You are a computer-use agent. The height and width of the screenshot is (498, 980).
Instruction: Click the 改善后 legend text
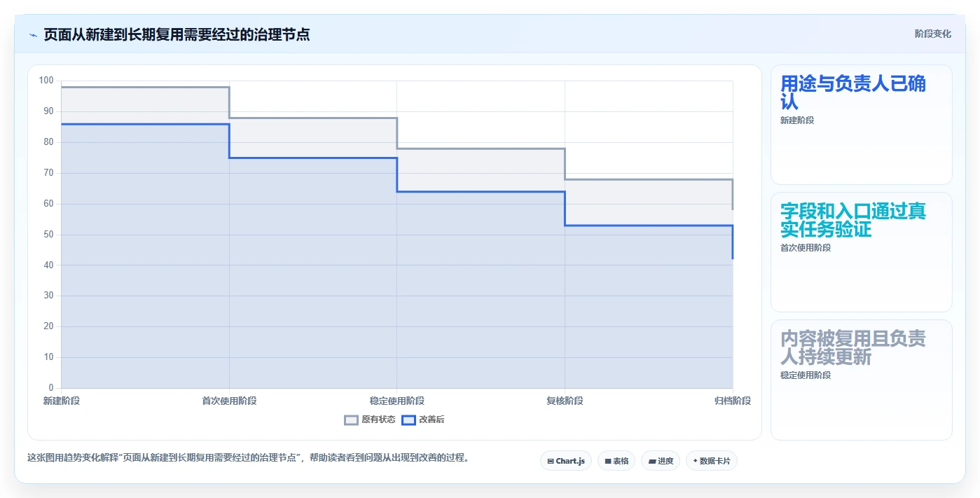432,420
